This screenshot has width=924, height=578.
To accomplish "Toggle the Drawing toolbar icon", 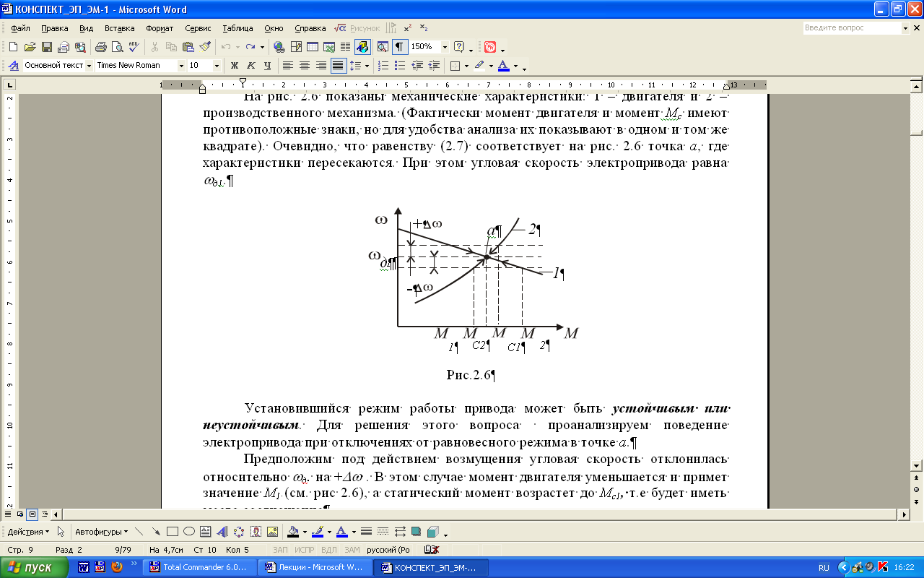I will pos(362,47).
